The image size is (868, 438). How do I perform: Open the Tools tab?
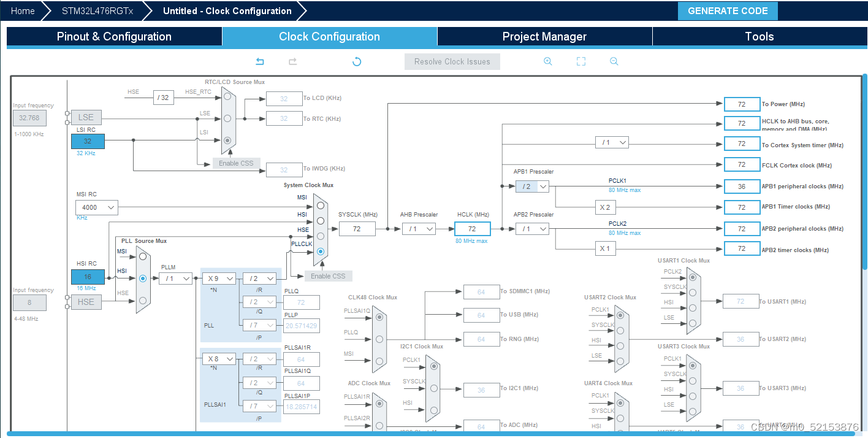click(x=759, y=36)
